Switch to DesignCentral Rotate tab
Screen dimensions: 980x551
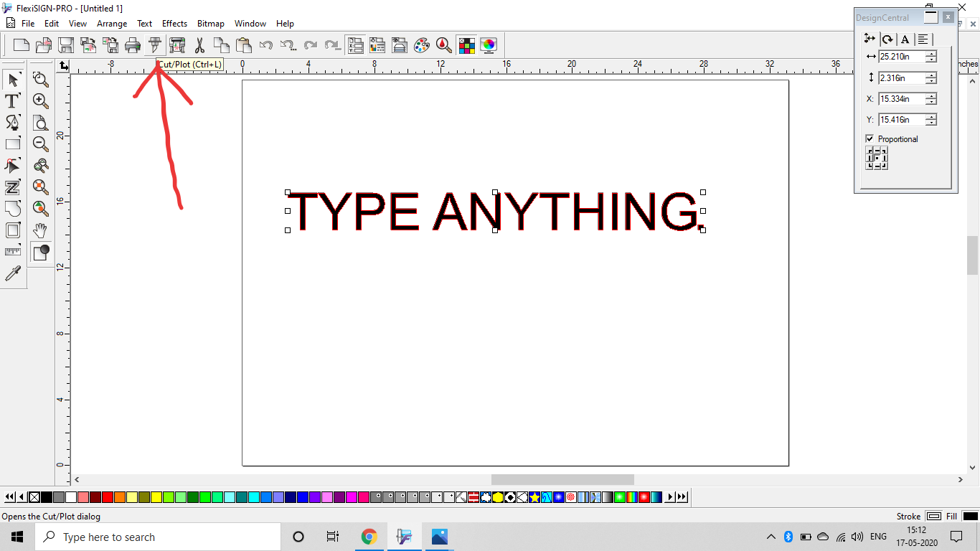[x=887, y=39]
